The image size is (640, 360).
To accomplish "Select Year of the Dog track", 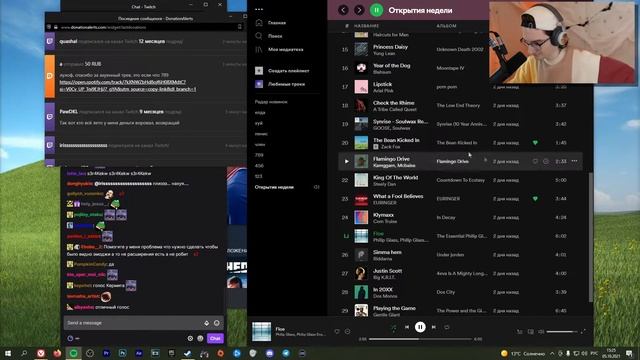I will click(x=460, y=68).
